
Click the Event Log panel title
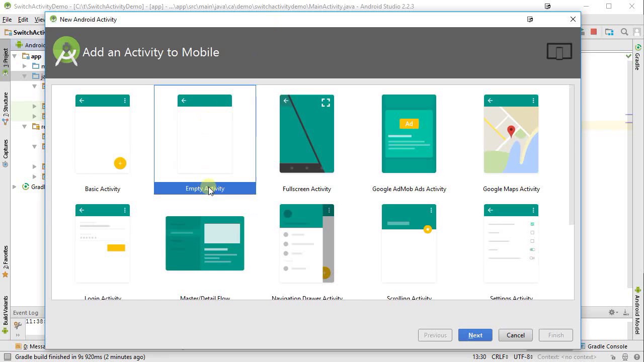point(26,313)
